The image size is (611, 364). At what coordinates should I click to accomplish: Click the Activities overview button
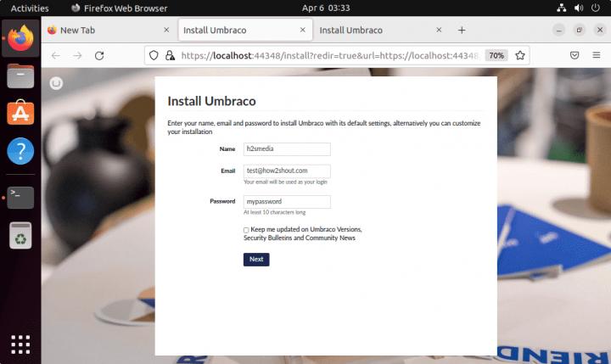tap(30, 8)
